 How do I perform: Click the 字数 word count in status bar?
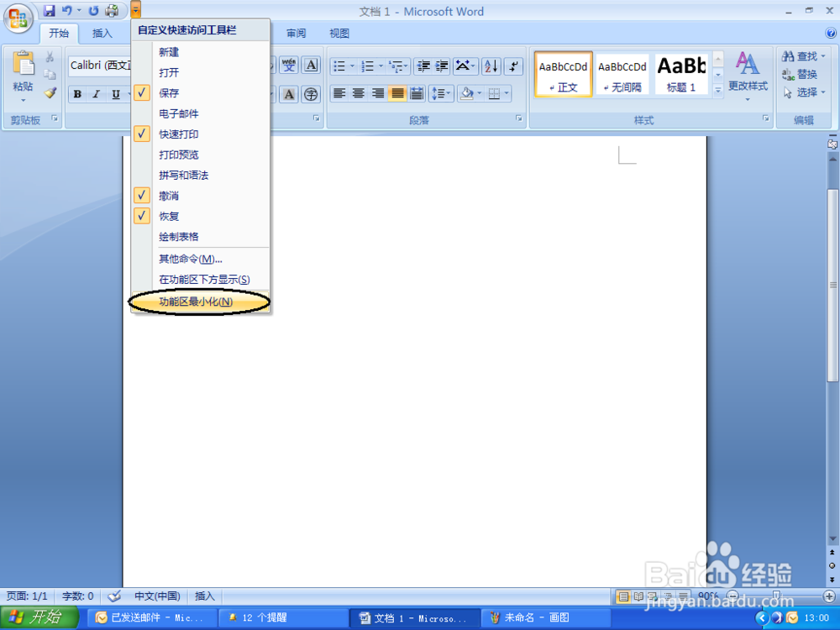coord(77,596)
